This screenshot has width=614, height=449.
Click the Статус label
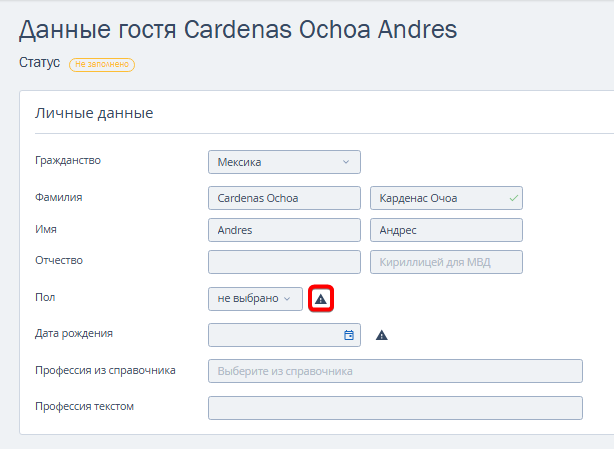pos(40,63)
